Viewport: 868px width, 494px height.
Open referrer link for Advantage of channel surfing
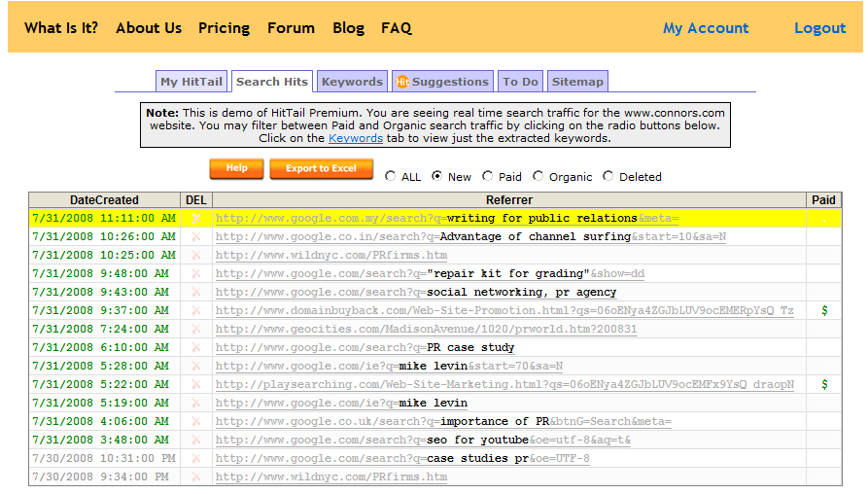470,236
